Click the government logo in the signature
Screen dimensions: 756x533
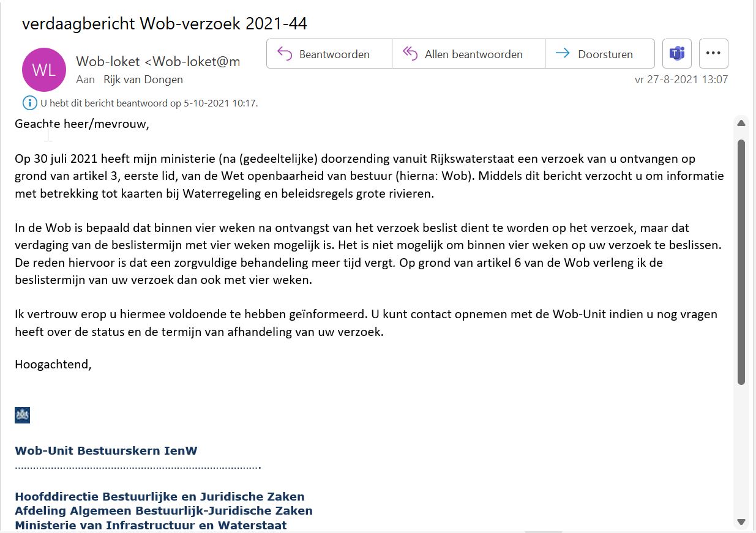click(x=23, y=416)
